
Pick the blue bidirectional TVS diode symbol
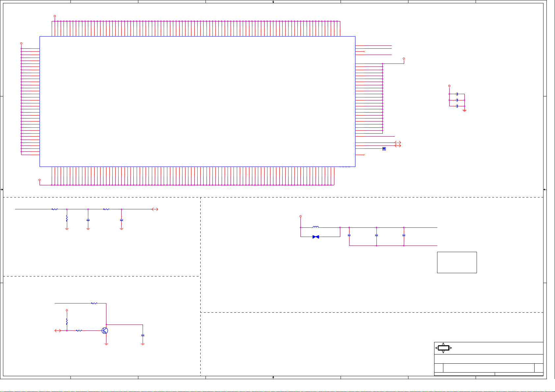(316, 237)
